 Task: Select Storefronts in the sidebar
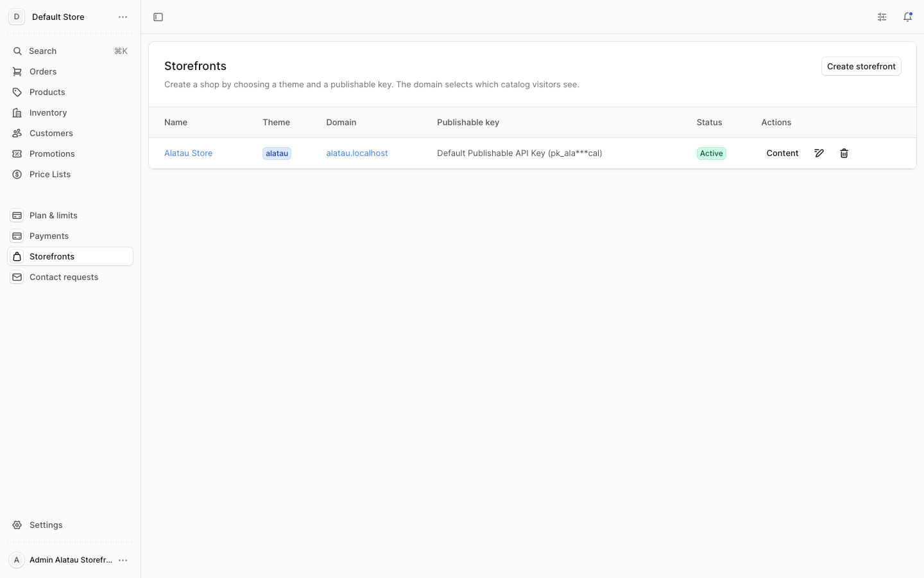[x=70, y=256]
